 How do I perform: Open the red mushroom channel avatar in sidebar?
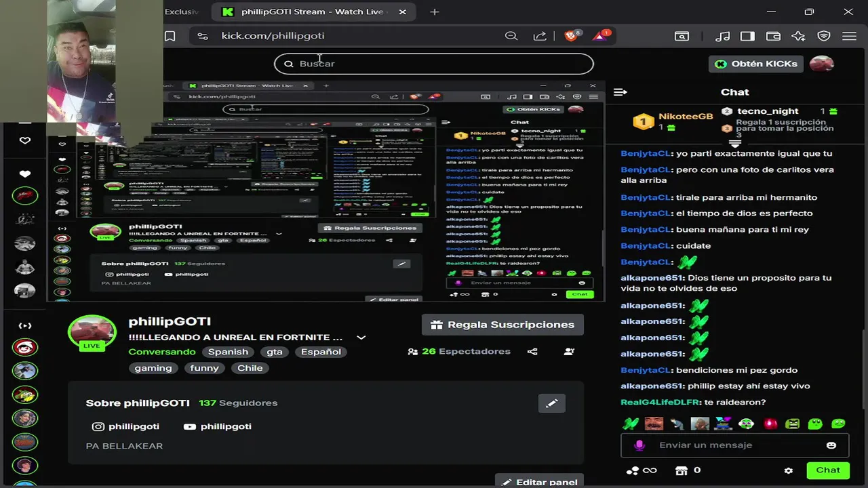pos(25,348)
